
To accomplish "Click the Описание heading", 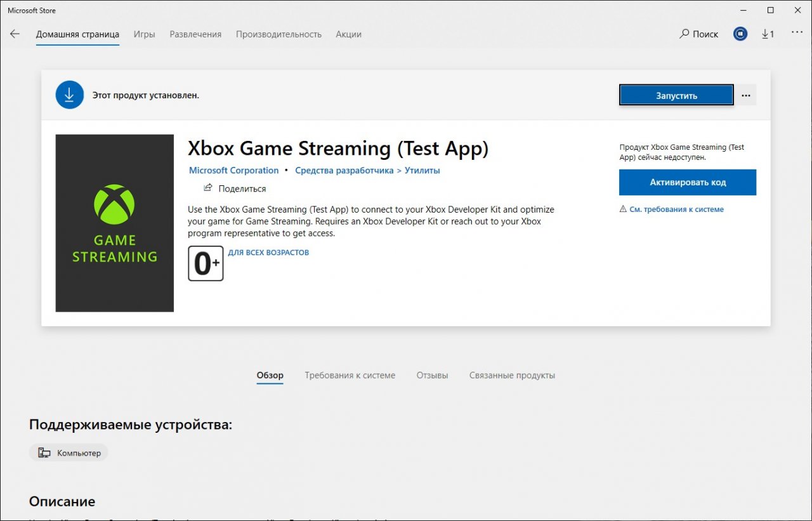I will click(62, 501).
